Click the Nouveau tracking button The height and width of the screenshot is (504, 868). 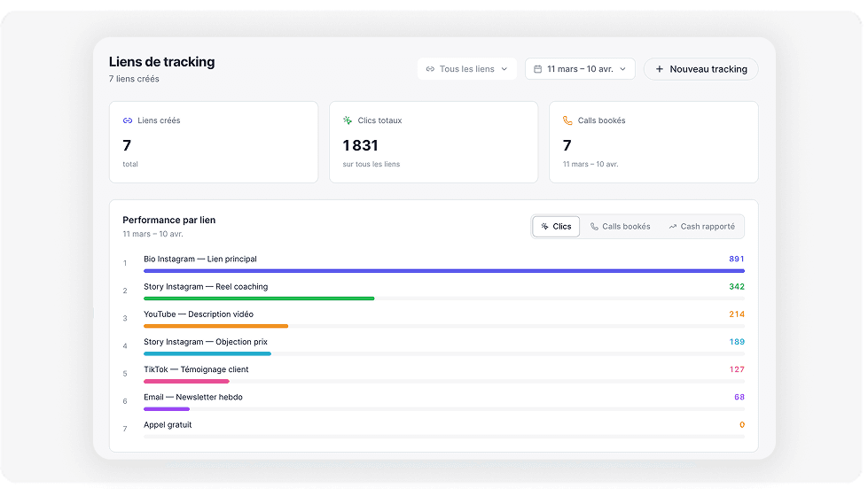pos(700,69)
